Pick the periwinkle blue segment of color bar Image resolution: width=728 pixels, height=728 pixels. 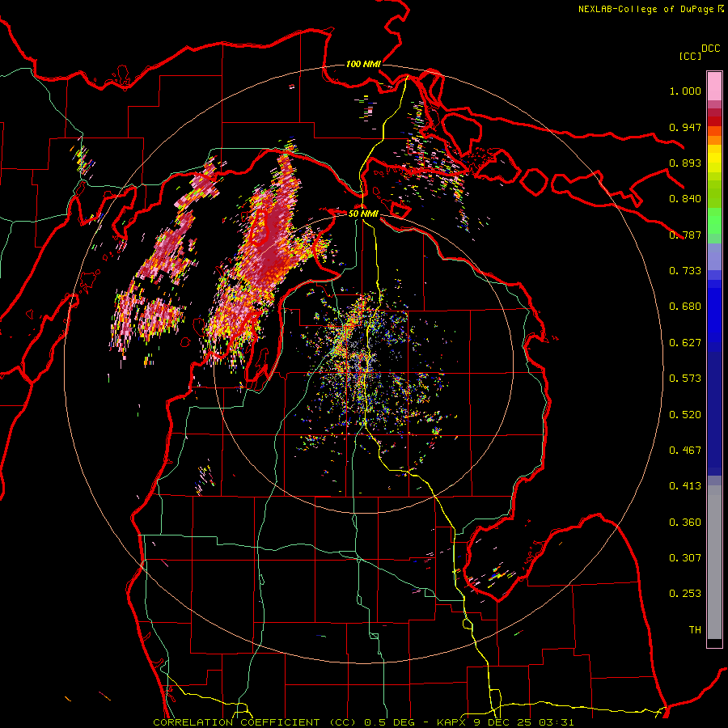click(714, 256)
